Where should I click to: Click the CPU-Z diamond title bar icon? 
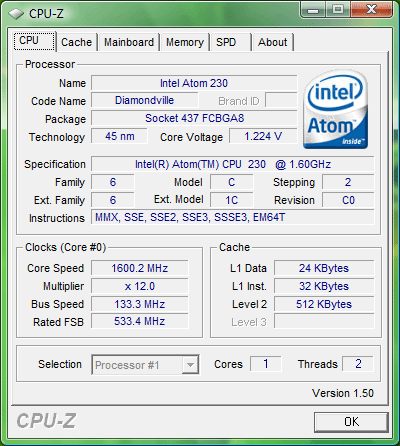16,14
